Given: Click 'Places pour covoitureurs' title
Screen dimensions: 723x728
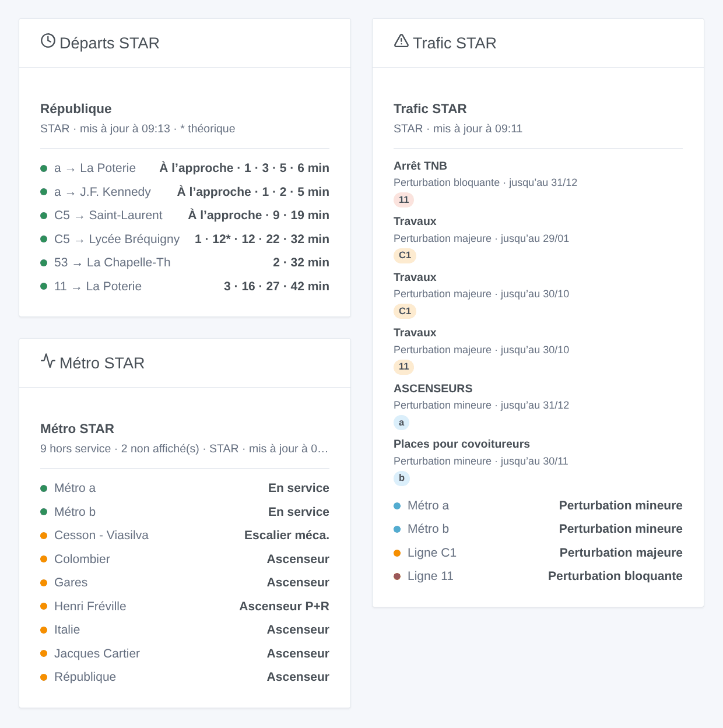Looking at the screenshot, I should [462, 444].
